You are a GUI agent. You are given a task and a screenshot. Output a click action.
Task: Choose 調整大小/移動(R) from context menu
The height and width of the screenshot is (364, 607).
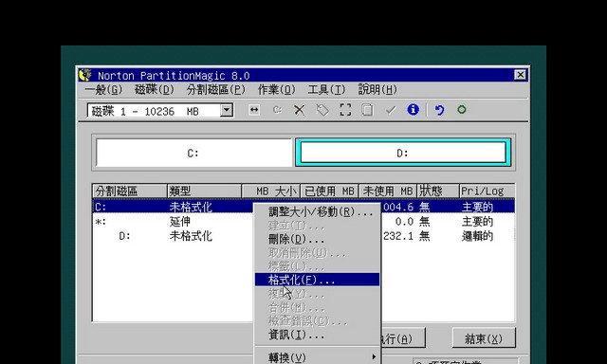pos(318,212)
